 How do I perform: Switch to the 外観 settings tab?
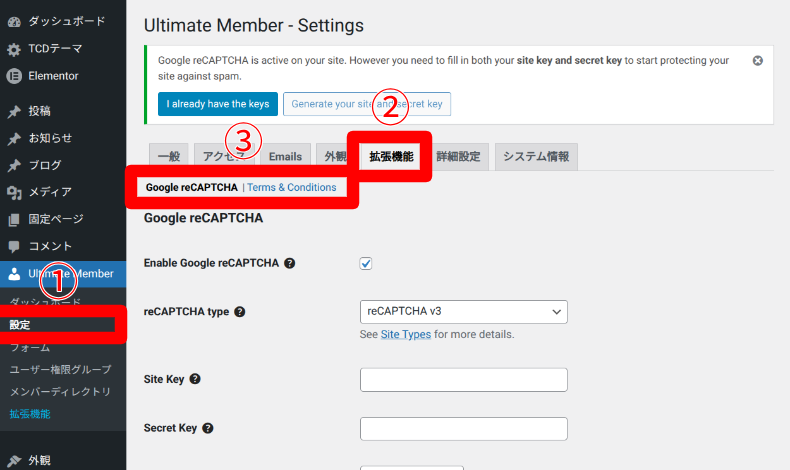coord(335,157)
